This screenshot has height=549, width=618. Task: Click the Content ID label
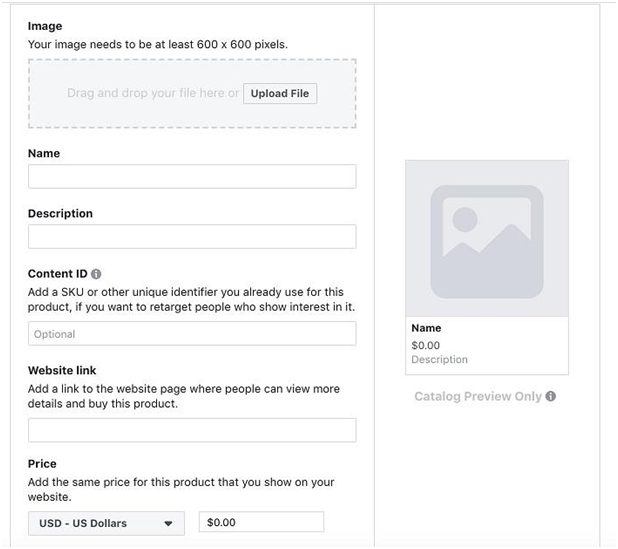point(57,274)
